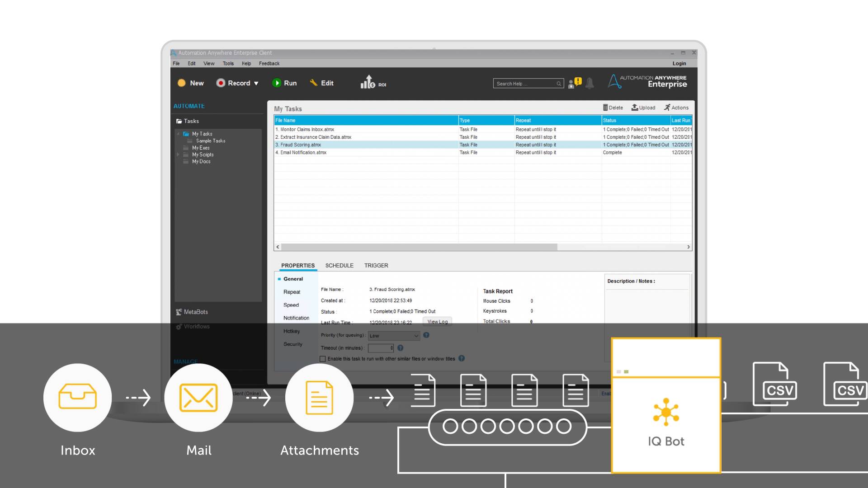Open the View menu
This screenshot has width=868, height=488.
coord(209,64)
